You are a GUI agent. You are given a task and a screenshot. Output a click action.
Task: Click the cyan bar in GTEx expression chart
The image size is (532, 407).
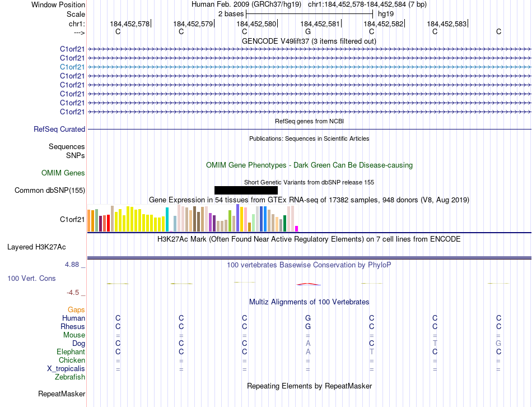[x=167, y=219]
